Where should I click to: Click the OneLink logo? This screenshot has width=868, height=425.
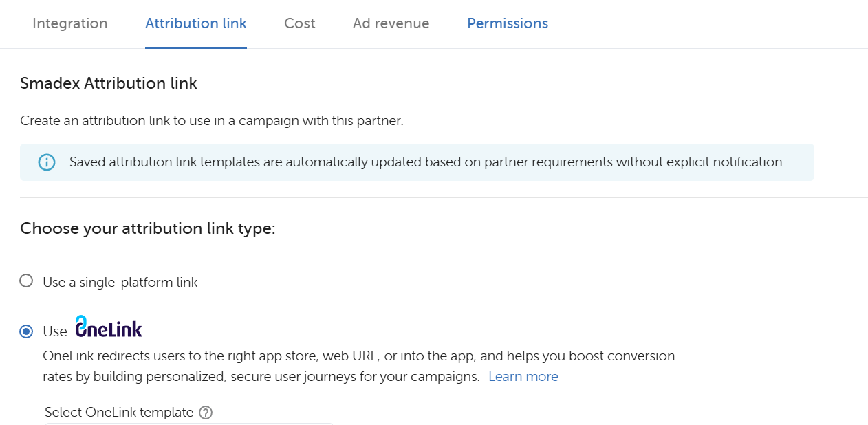[x=109, y=327]
